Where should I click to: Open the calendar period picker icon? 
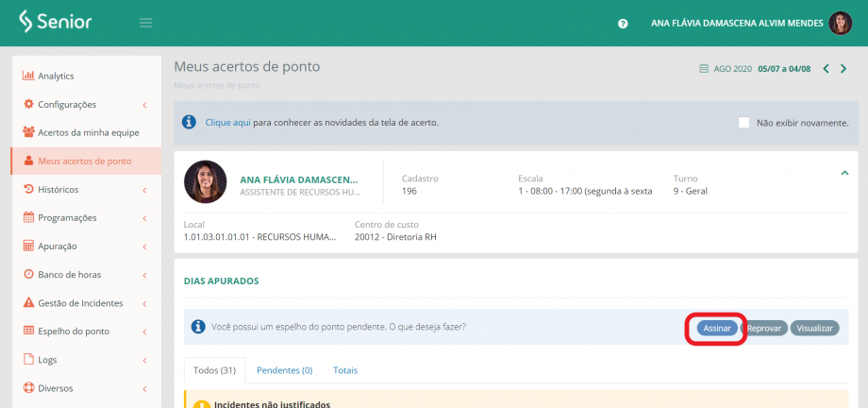click(704, 69)
